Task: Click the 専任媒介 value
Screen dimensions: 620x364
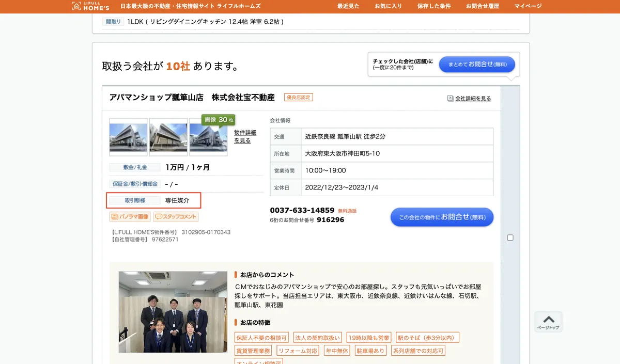Action: 177,200
